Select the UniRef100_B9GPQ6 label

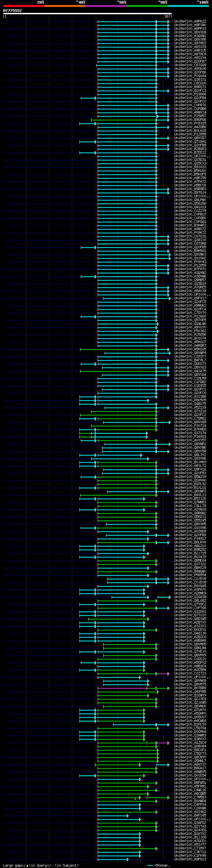click(x=190, y=120)
